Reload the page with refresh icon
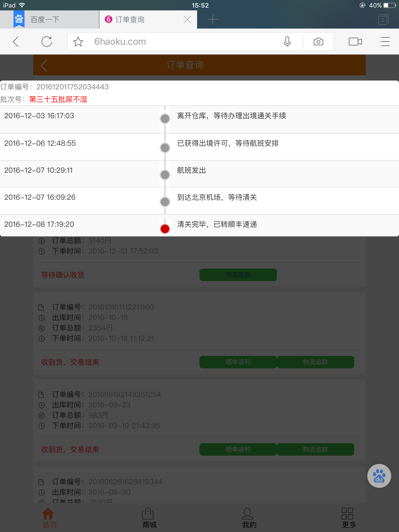Image resolution: width=399 pixels, height=532 pixels. [47, 42]
